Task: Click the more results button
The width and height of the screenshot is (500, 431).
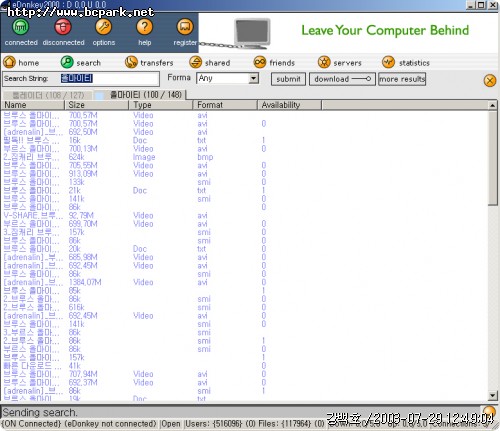Action: tap(402, 79)
